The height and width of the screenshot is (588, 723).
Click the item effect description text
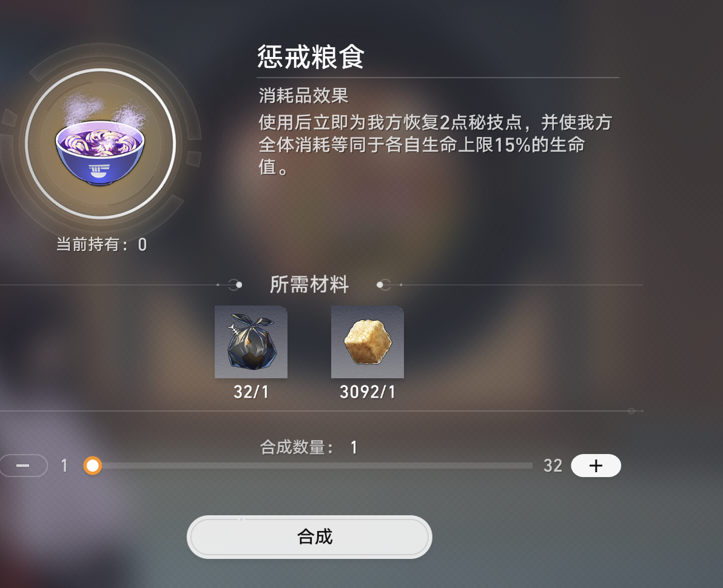tap(435, 145)
